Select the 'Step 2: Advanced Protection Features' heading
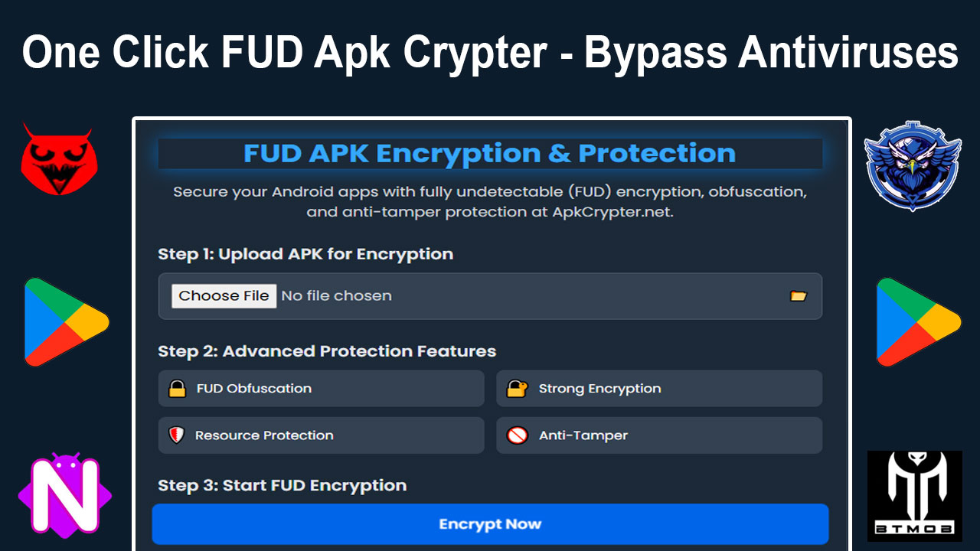The image size is (980, 551). tap(327, 351)
